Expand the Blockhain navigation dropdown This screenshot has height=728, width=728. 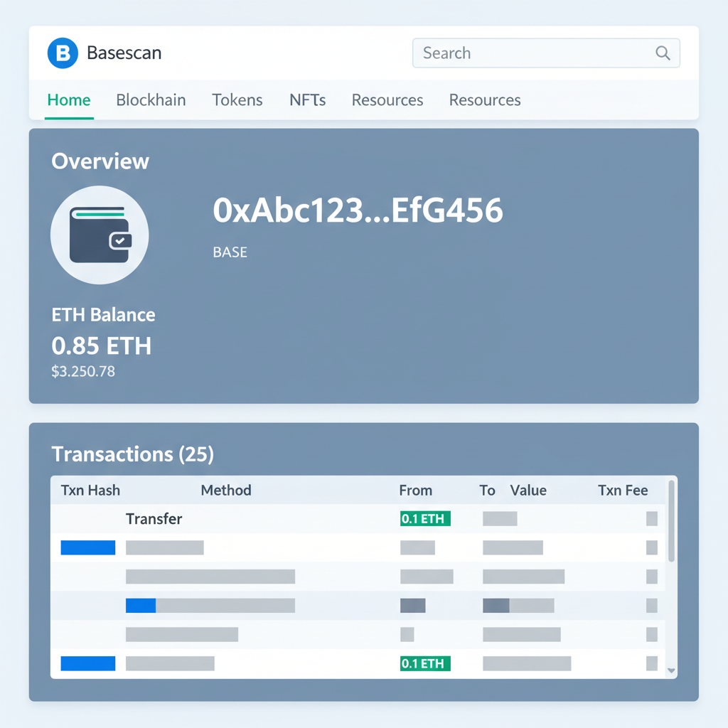coord(151,100)
